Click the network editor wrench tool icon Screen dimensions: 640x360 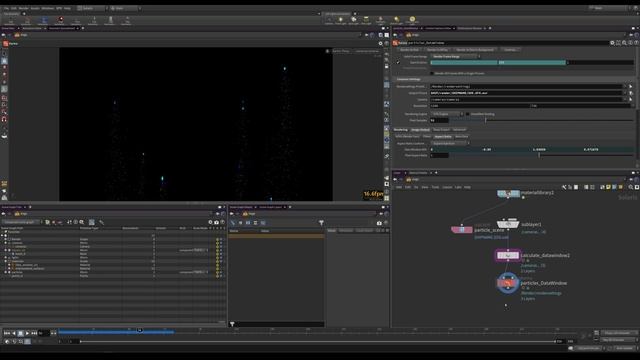click(564, 187)
